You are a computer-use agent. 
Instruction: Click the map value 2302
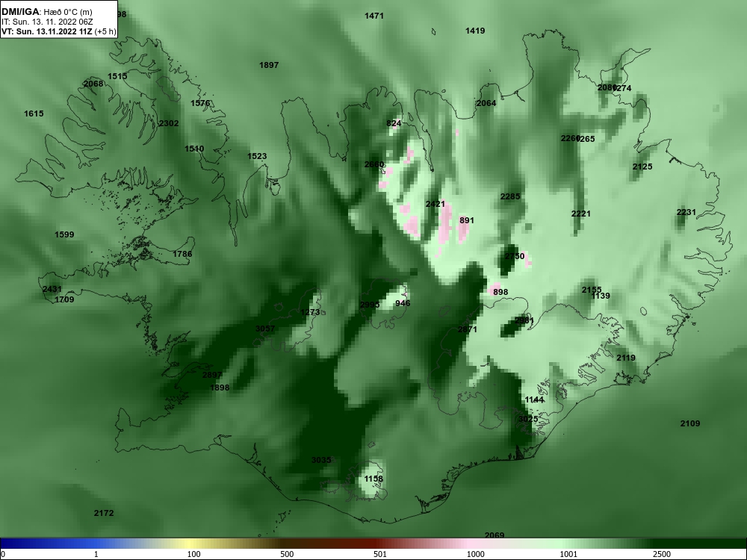(x=169, y=123)
